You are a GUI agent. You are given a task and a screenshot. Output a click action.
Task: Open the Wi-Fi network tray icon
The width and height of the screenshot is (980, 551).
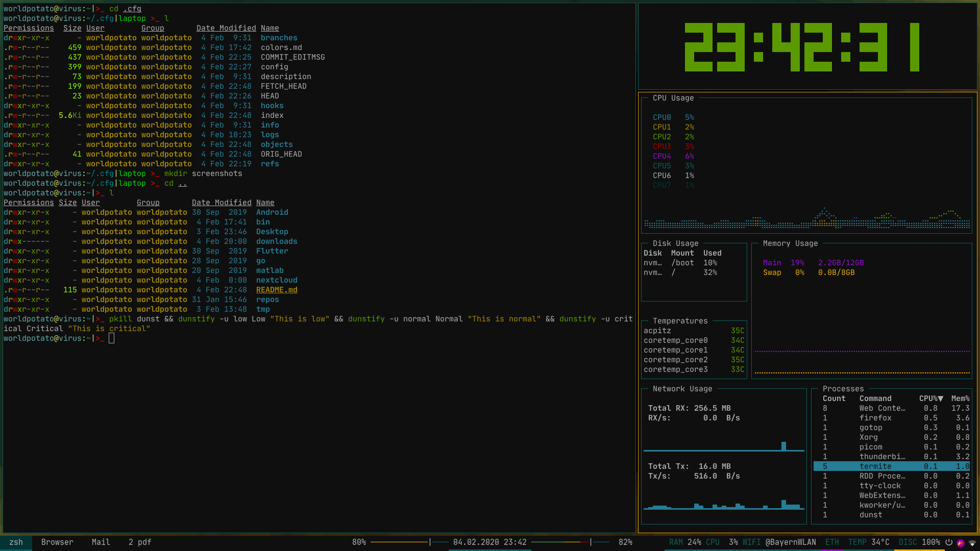[972, 543]
